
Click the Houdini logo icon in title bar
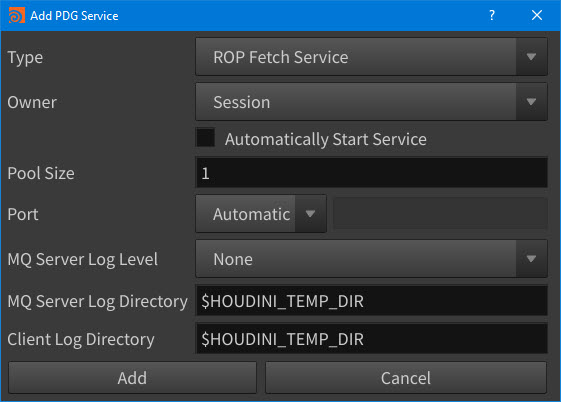click(x=16, y=15)
